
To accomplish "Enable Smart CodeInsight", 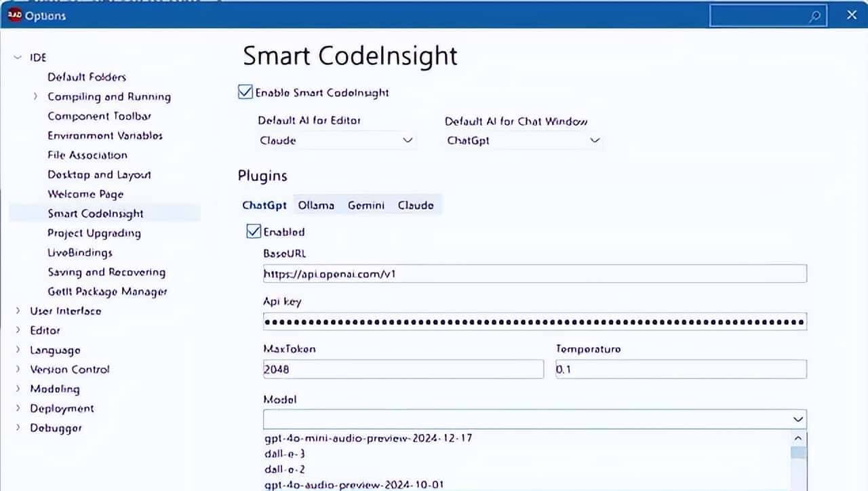I will point(245,92).
